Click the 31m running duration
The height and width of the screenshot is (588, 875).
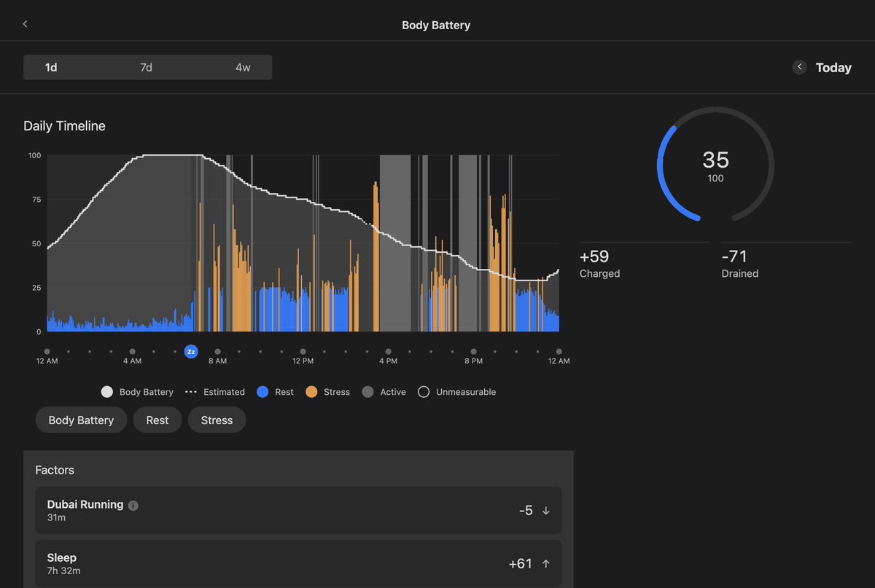[56, 517]
